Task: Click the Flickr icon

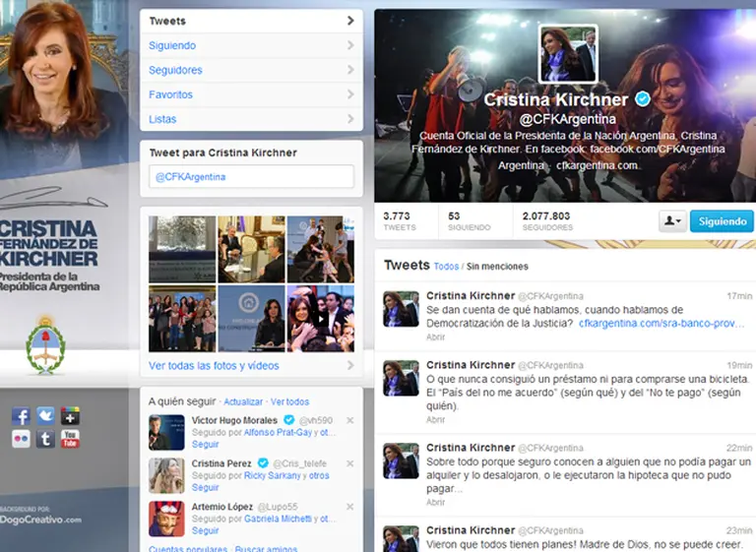Action: [x=21, y=440]
